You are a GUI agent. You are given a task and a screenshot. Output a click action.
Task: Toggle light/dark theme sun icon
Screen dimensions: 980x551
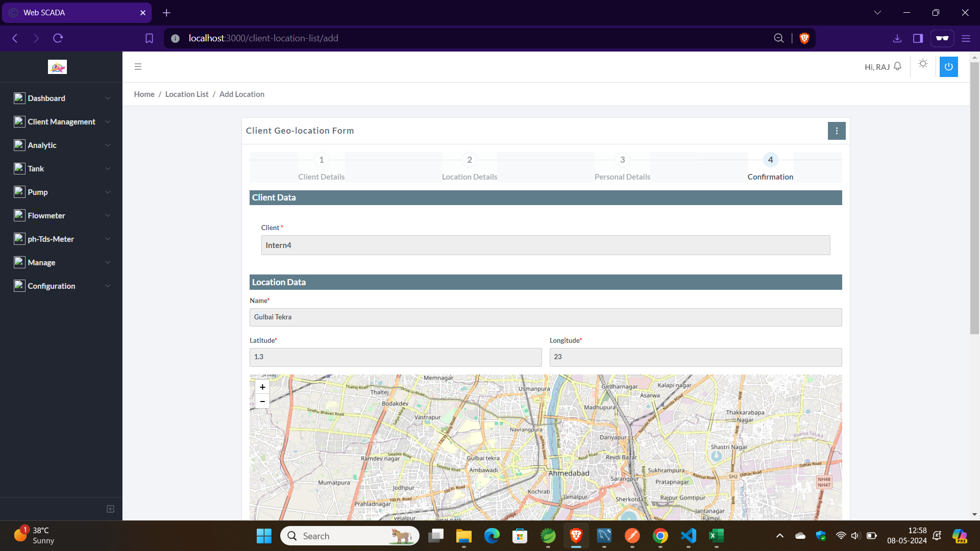923,64
